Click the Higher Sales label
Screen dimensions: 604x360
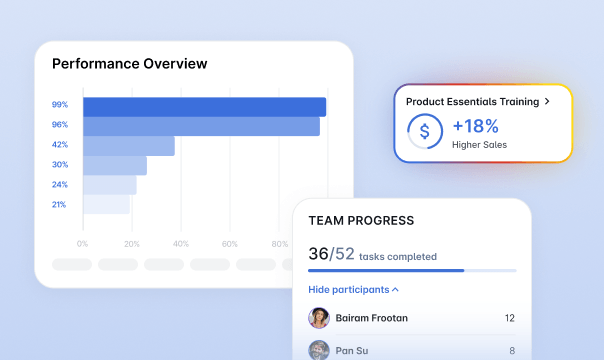click(479, 145)
